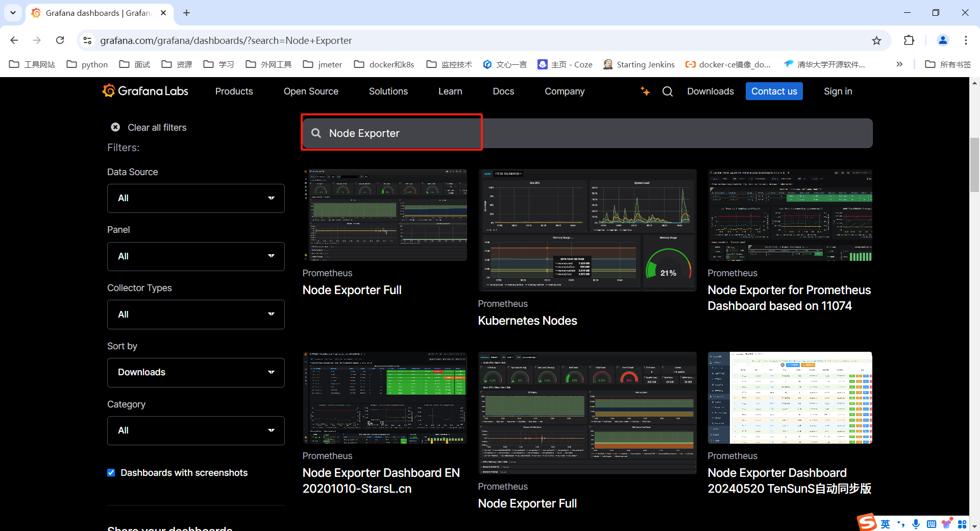
Task: Click the page vertical scrollbar thumb
Action: click(974, 164)
